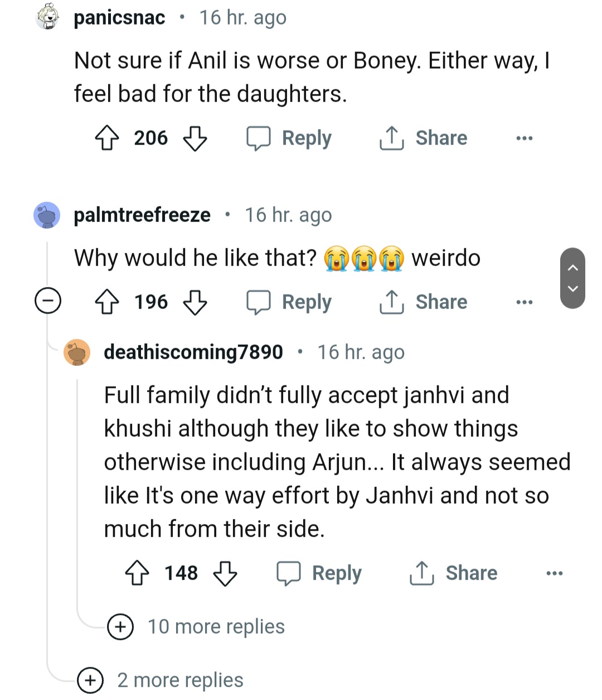602x700 pixels.
Task: Jump to next comment with down chevron
Action: pos(572,289)
